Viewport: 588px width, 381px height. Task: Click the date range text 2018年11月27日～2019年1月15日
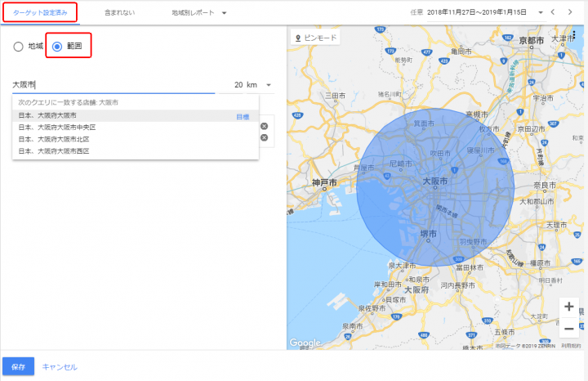pyautogui.click(x=476, y=12)
